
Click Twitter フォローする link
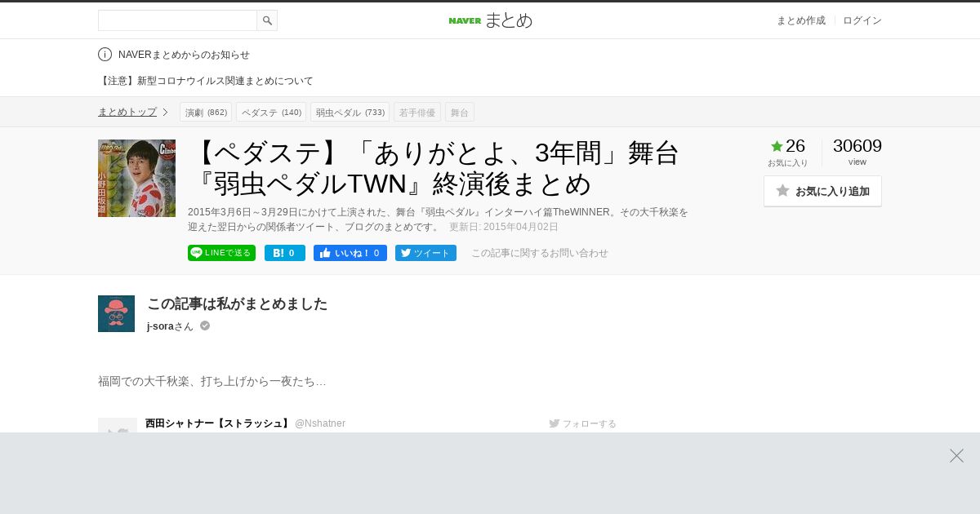click(x=582, y=423)
